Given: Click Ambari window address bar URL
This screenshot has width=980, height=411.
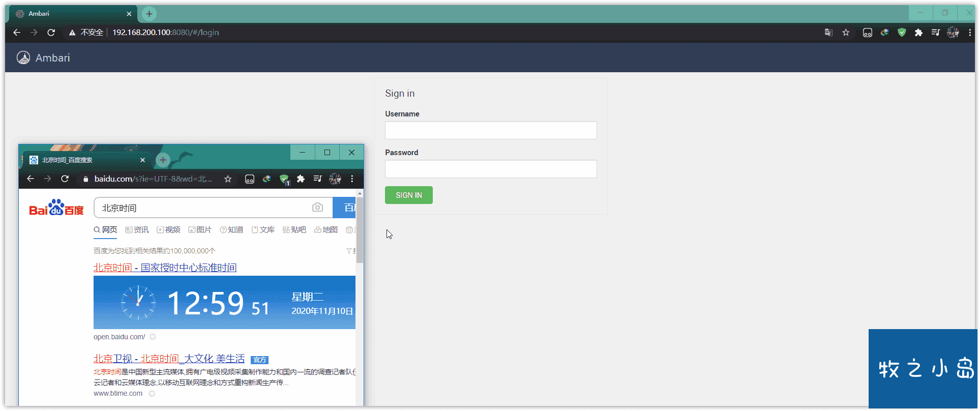Looking at the screenshot, I should coord(166,33).
